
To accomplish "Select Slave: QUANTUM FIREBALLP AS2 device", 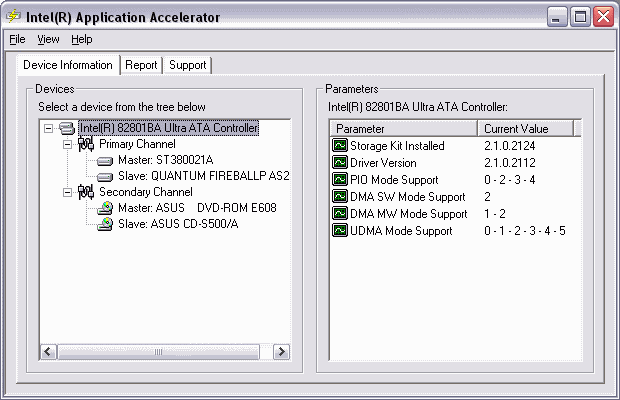I will tap(203, 176).
